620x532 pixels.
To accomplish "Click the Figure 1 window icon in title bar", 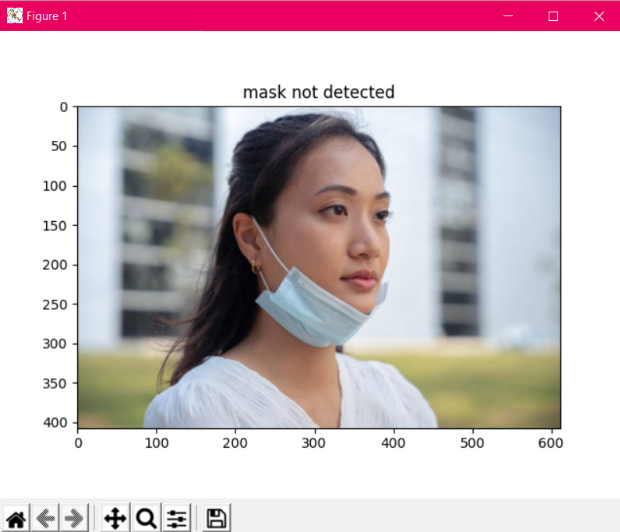I will [x=13, y=16].
